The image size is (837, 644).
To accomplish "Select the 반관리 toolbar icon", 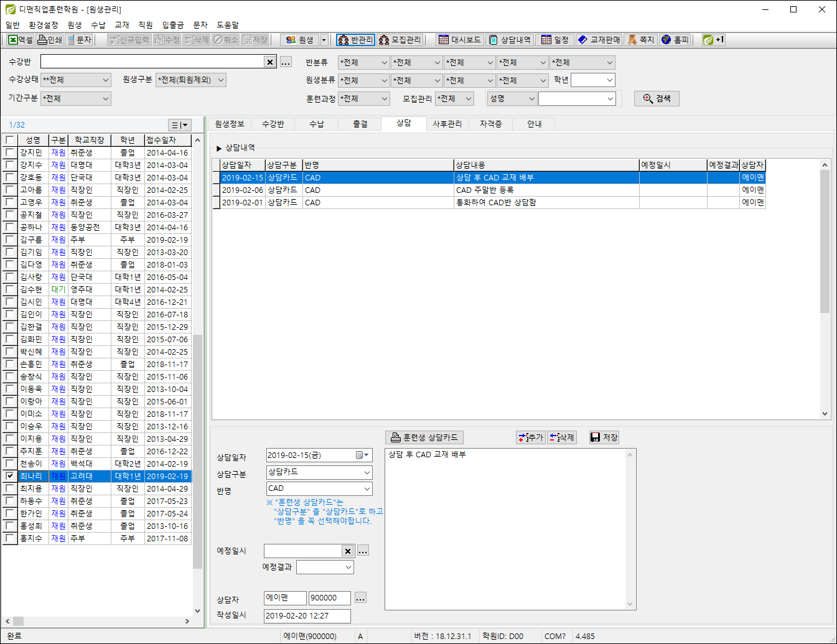I will click(x=355, y=40).
